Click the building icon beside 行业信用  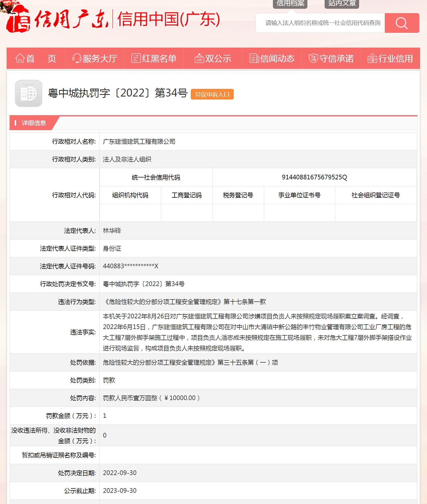372,58
